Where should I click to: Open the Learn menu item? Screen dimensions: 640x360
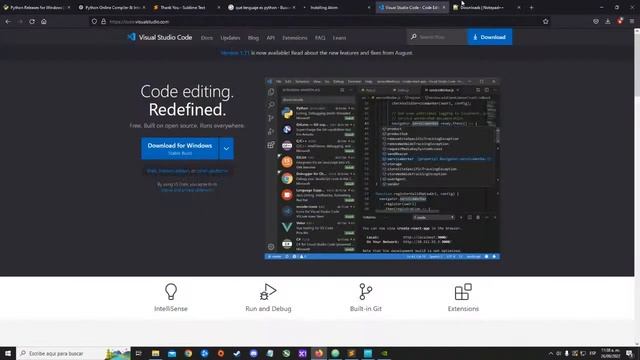tap(339, 38)
